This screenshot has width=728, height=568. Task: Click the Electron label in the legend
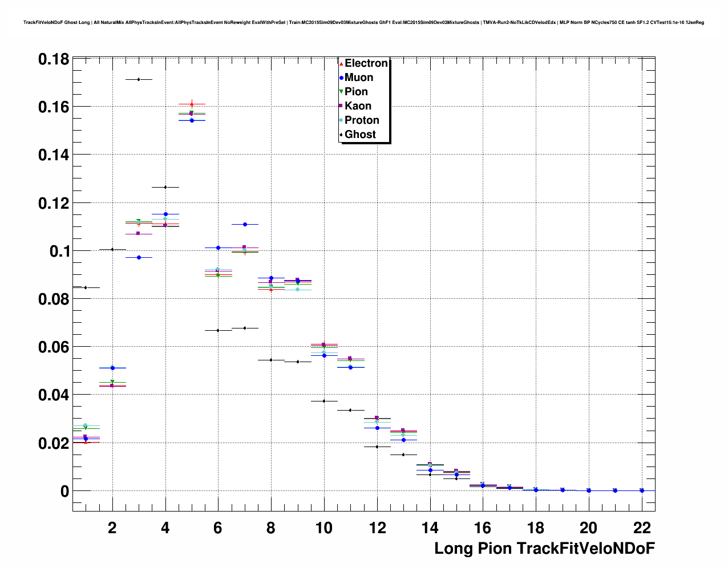click(366, 63)
